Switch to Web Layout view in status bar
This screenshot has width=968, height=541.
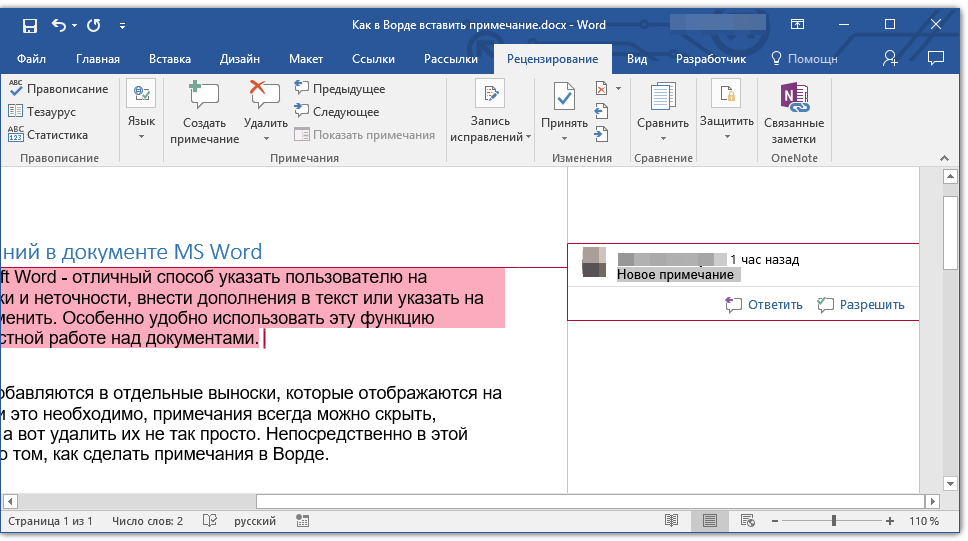[x=747, y=521]
